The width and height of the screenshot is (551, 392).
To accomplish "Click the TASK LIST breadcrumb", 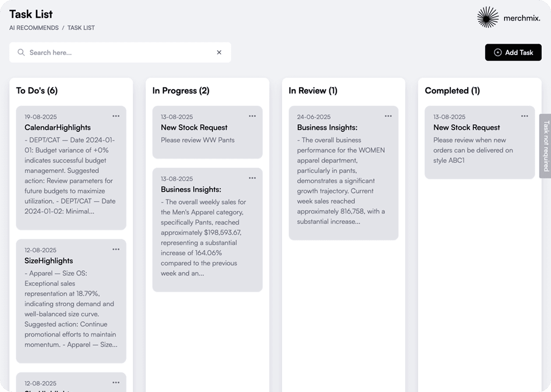I will (x=81, y=28).
